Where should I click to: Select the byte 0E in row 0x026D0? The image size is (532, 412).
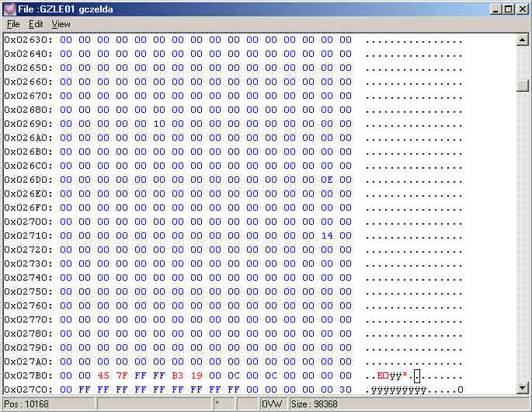click(x=327, y=180)
